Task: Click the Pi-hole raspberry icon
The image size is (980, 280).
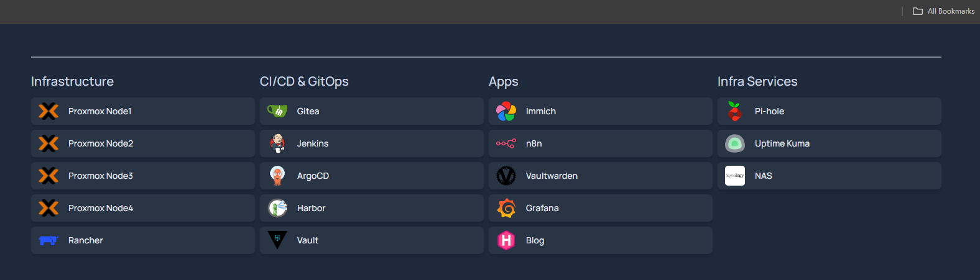Action: pos(735,111)
